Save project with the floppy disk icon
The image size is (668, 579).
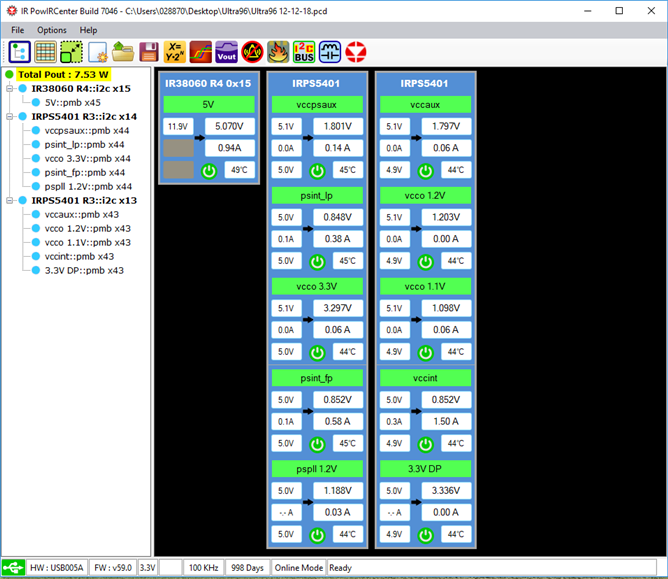coord(149,52)
